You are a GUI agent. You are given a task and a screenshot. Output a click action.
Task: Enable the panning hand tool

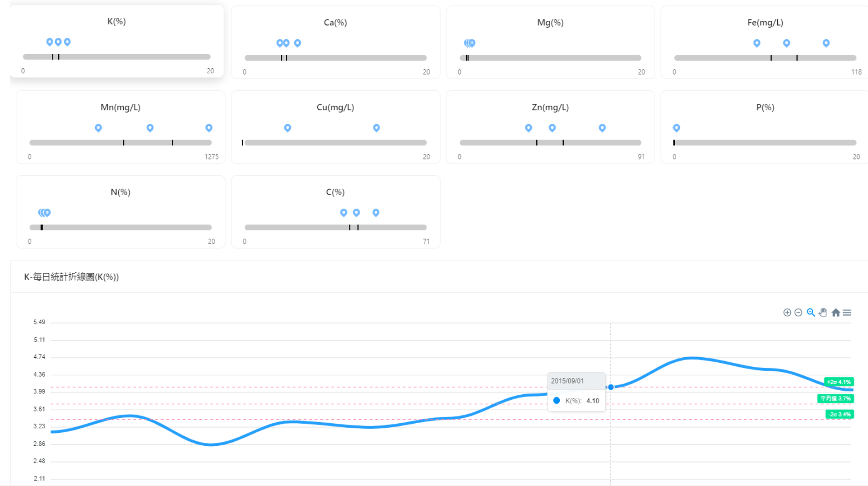click(x=823, y=313)
